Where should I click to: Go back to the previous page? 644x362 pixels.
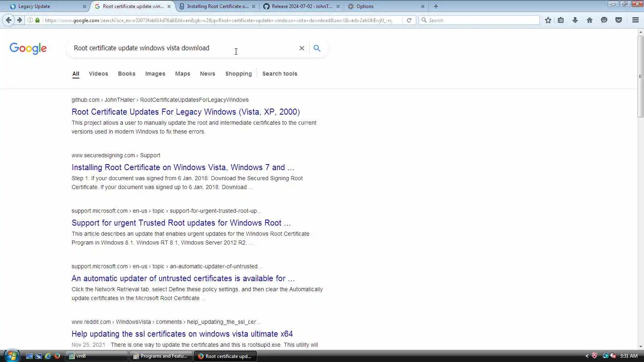[8, 20]
